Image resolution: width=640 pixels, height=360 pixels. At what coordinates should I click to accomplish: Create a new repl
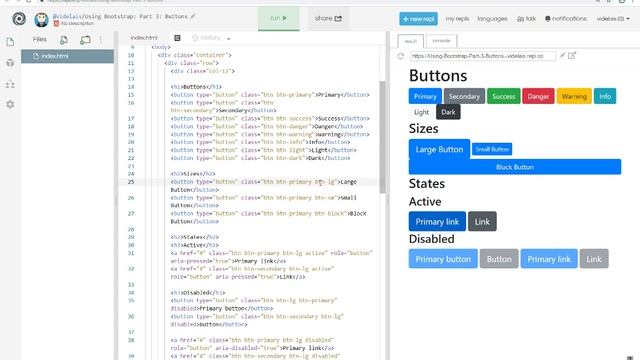click(418, 19)
